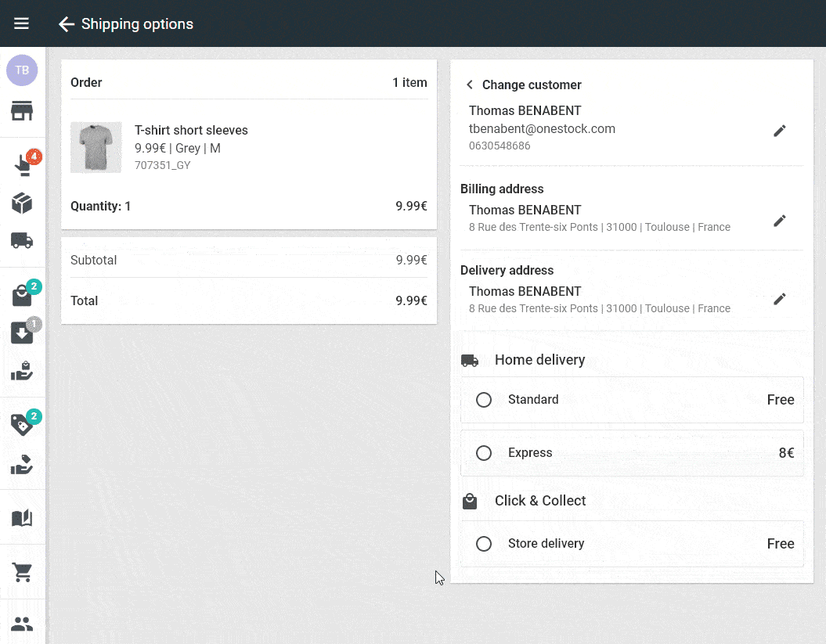Click the Free price on Store delivery
The height and width of the screenshot is (644, 826).
(781, 544)
